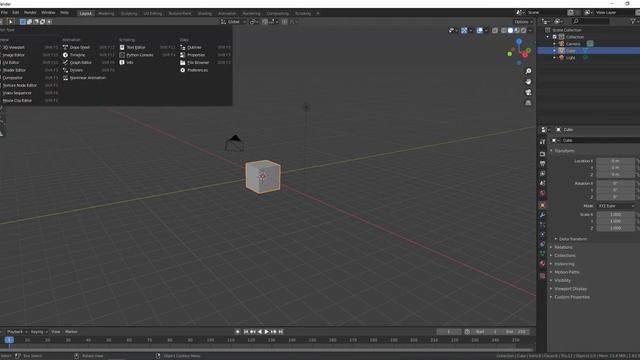Expand the Collections panel
The width and height of the screenshot is (640, 360).
point(565,256)
